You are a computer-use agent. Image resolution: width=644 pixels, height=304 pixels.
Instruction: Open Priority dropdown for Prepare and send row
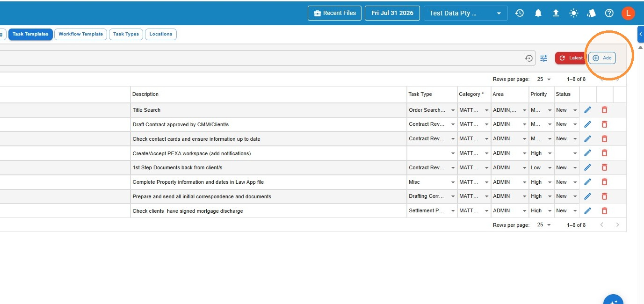[x=542, y=196]
